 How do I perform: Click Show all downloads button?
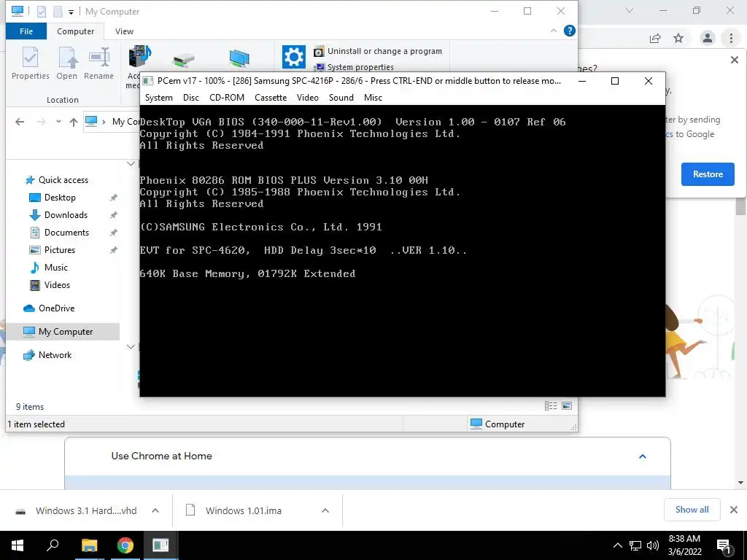click(692, 510)
